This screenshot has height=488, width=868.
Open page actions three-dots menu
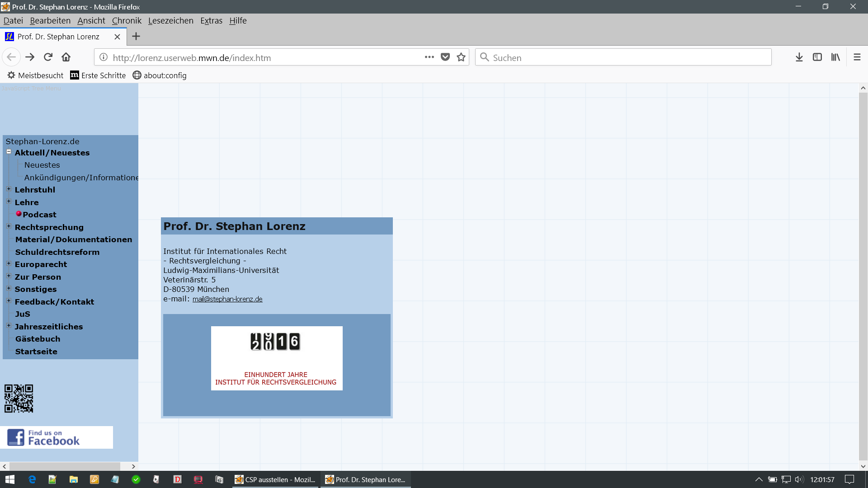pos(429,57)
